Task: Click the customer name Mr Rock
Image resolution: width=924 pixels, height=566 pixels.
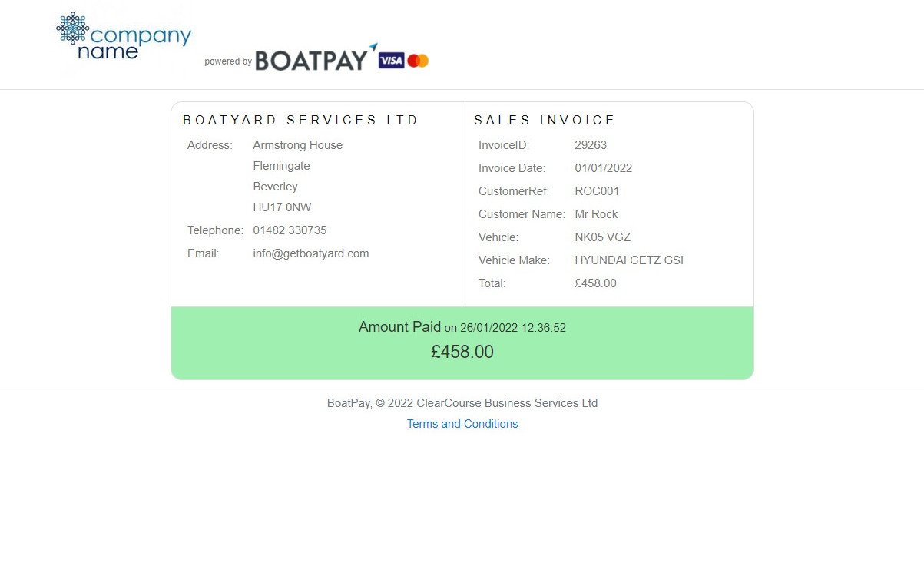Action: 596,214
